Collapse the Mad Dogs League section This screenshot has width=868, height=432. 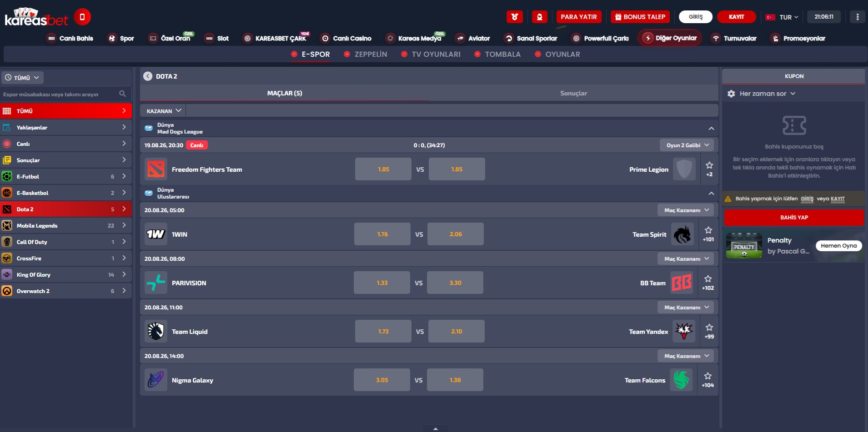click(711, 129)
